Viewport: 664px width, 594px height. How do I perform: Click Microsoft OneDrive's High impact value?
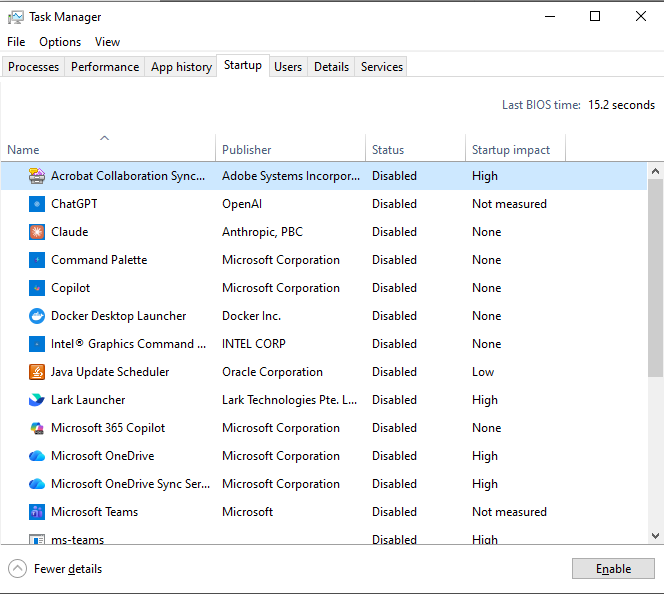pos(485,456)
